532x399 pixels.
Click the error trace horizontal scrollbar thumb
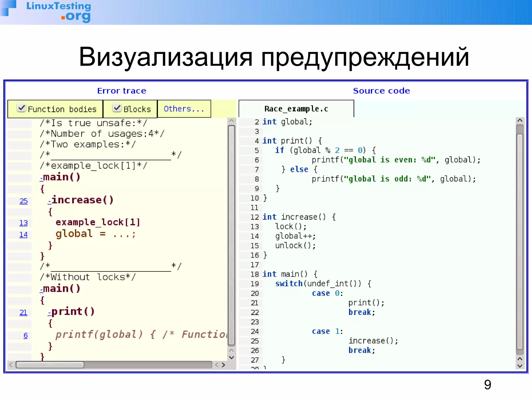pyautogui.click(x=50, y=365)
